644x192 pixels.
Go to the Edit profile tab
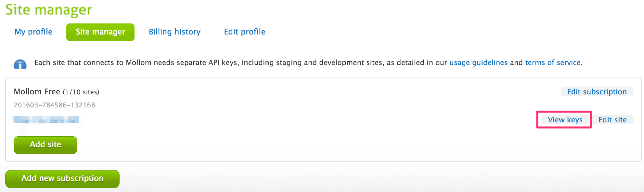244,32
